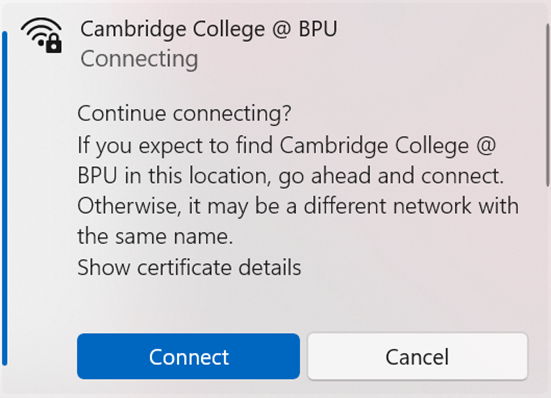Select the Cambridge College @ BPU network title
Screen dimensions: 551x398
point(209,28)
